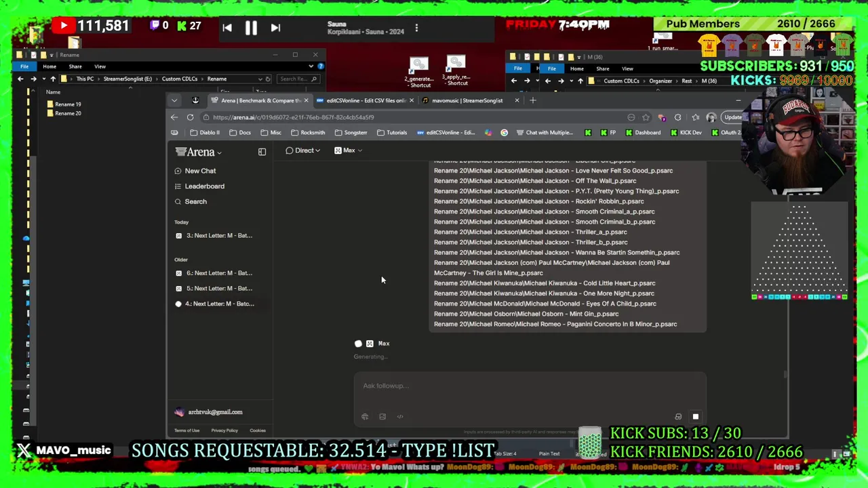Select Rename 20 folder in explorer

point(64,113)
